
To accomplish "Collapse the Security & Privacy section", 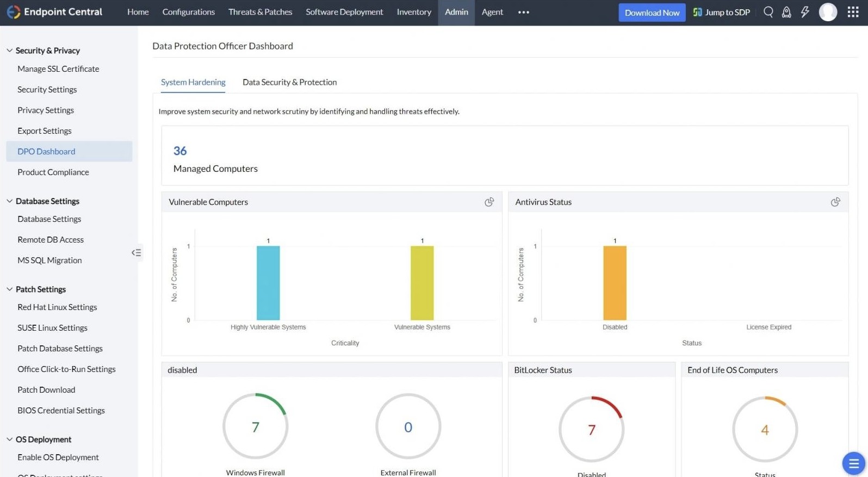I will (9, 50).
